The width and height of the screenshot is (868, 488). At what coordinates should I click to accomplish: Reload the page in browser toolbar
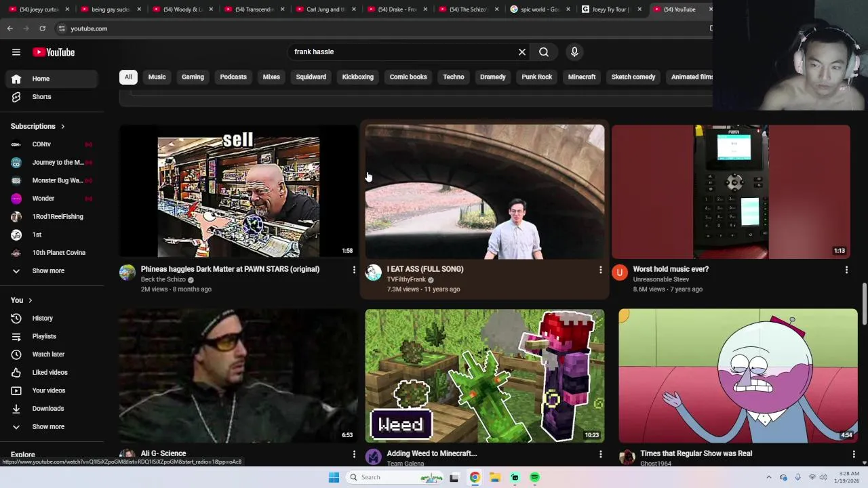(42, 28)
